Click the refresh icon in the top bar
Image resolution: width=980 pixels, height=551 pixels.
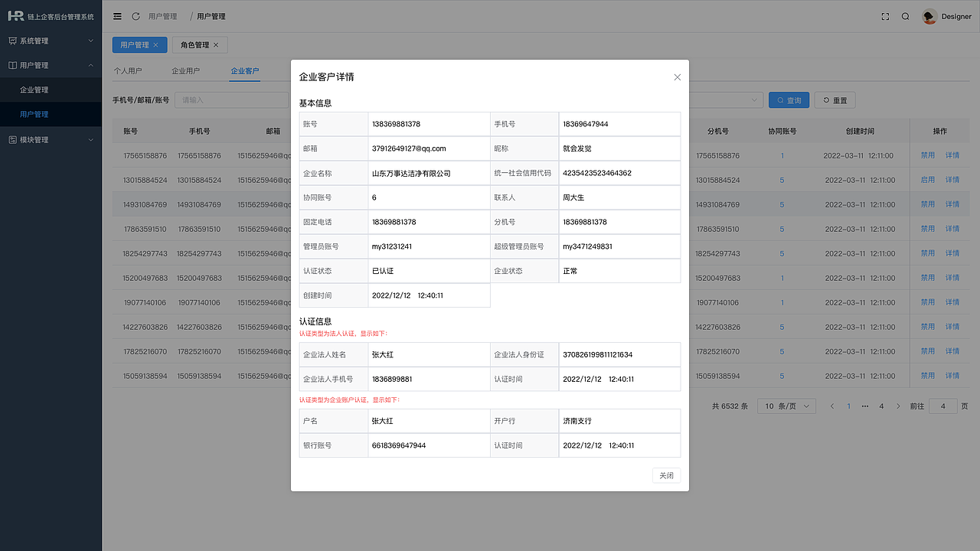[136, 15]
